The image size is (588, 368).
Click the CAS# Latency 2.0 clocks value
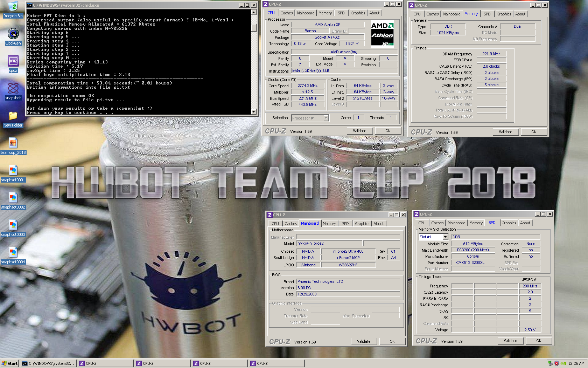(x=491, y=66)
